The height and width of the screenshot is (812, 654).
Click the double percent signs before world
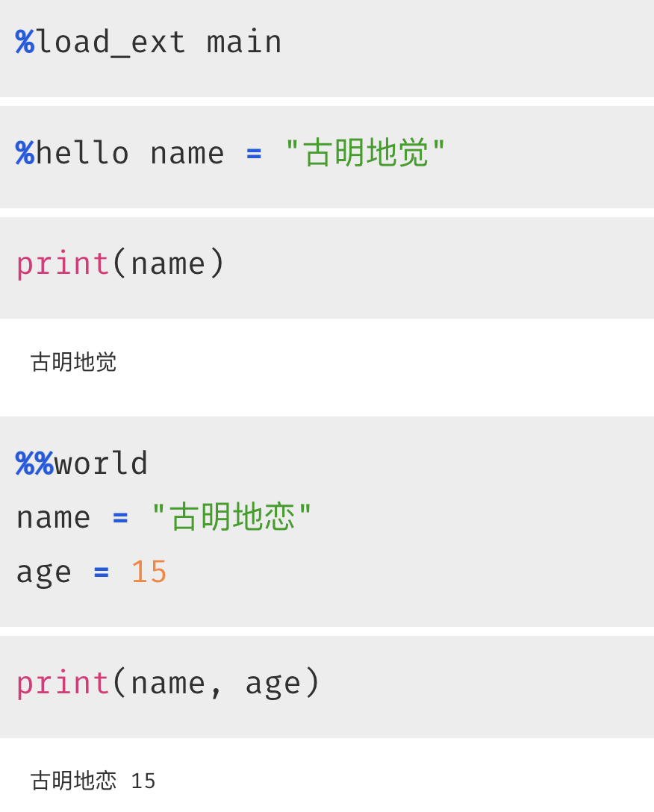coord(35,463)
